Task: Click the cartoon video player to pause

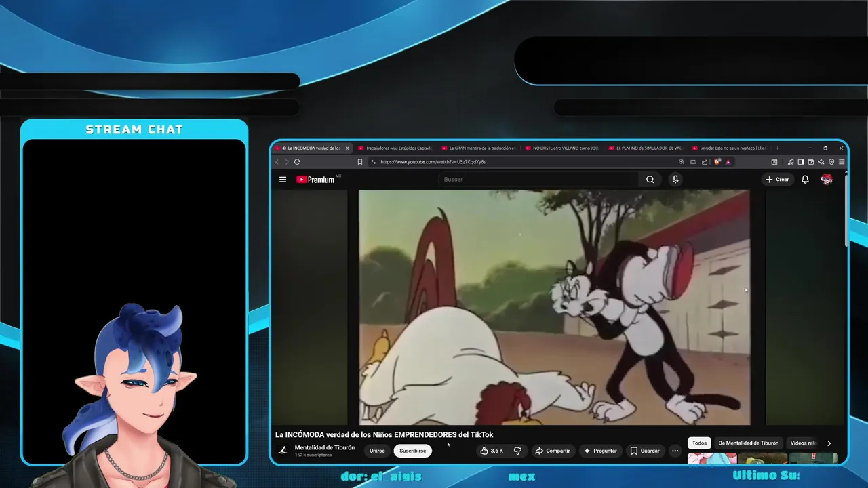Action: (554, 307)
